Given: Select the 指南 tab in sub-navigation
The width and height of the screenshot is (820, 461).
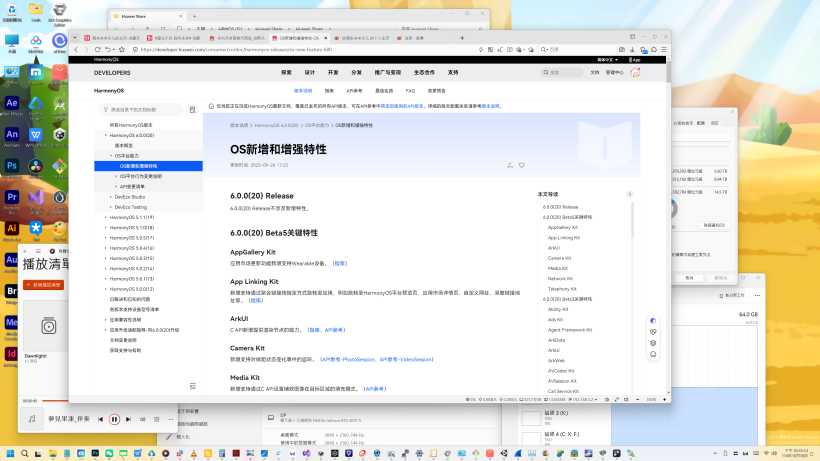Looking at the screenshot, I should coord(329,91).
